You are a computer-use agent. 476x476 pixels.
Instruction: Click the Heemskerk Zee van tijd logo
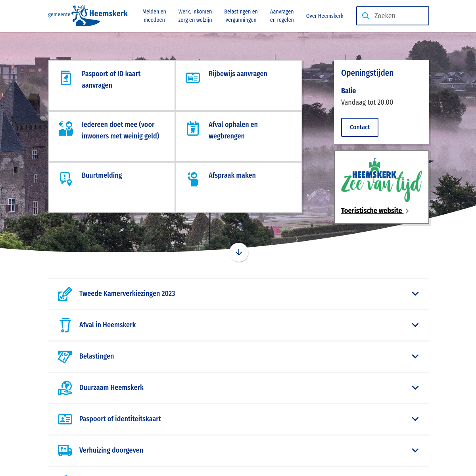tap(382, 180)
